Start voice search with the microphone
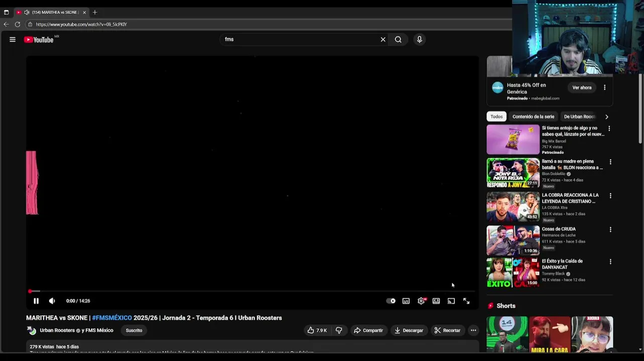This screenshot has height=361, width=644. click(420, 39)
